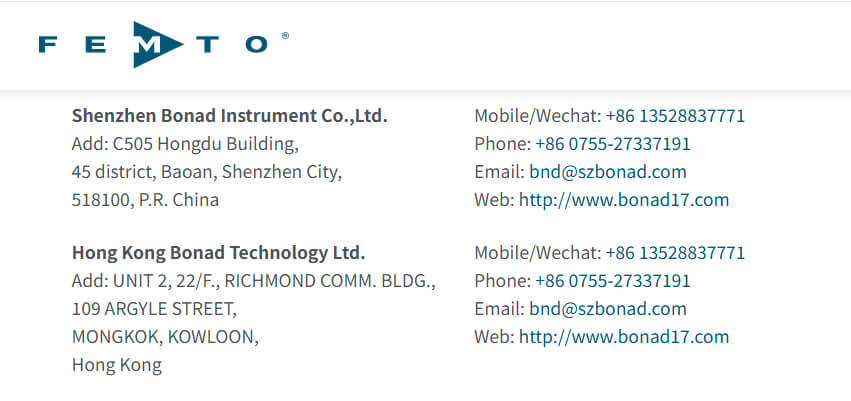Click the UNIT 2, 22/F., RICHMOND COMM. BLDG. line

coord(253,281)
